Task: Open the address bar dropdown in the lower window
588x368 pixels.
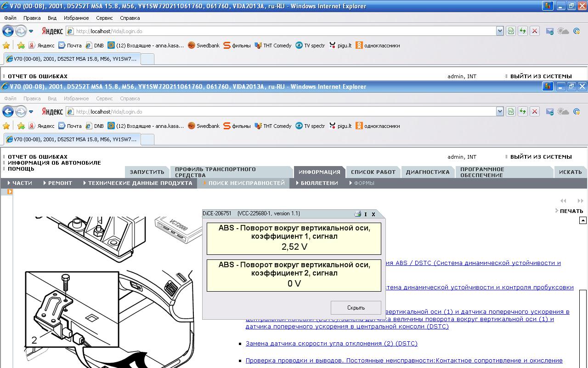Action: coord(500,112)
